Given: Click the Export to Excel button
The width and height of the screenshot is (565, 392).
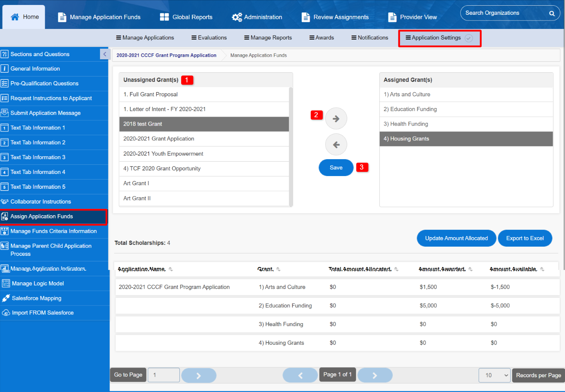Looking at the screenshot, I should (525, 239).
